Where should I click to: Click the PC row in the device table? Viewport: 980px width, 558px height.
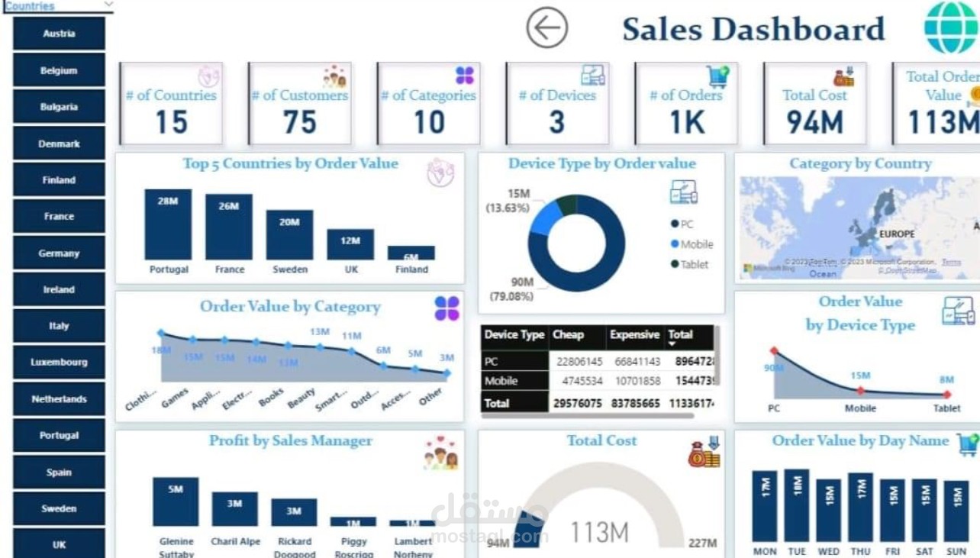[x=598, y=361]
